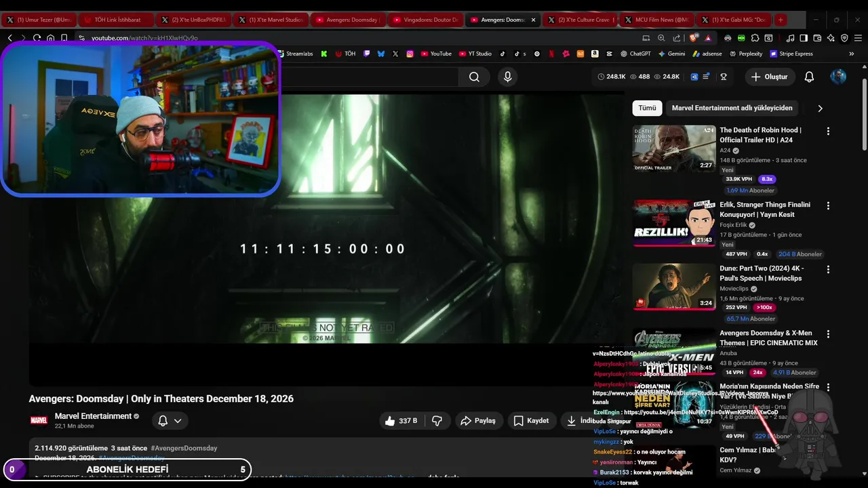The image size is (868, 488).
Task: Open options menu for Moria'nın Kapısında video
Action: pos(828,387)
